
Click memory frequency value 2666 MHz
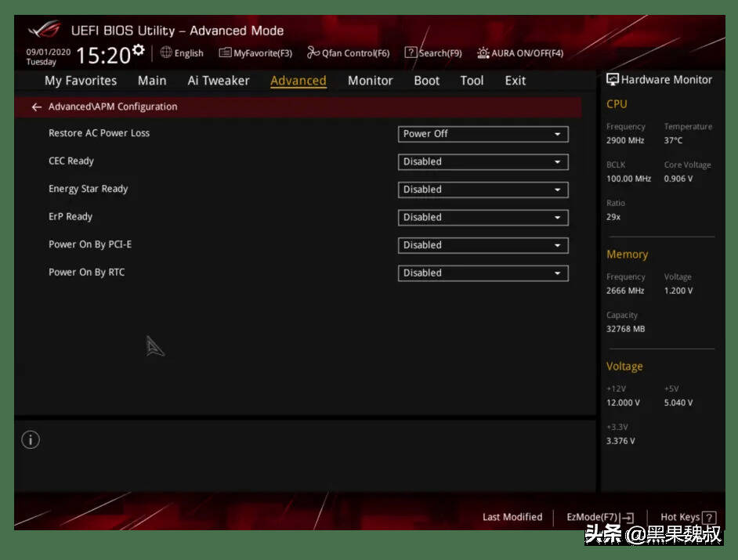pos(625,291)
